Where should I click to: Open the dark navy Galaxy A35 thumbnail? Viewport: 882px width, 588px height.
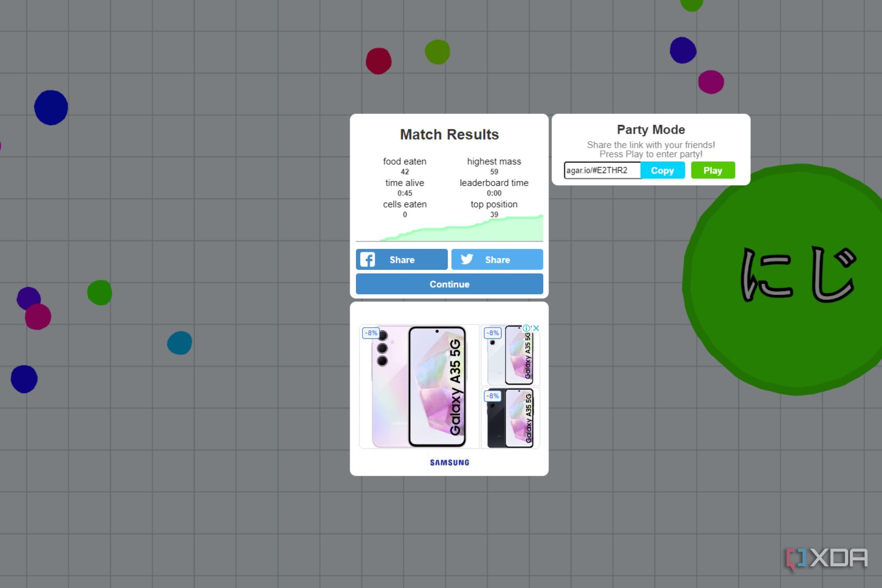(x=510, y=418)
